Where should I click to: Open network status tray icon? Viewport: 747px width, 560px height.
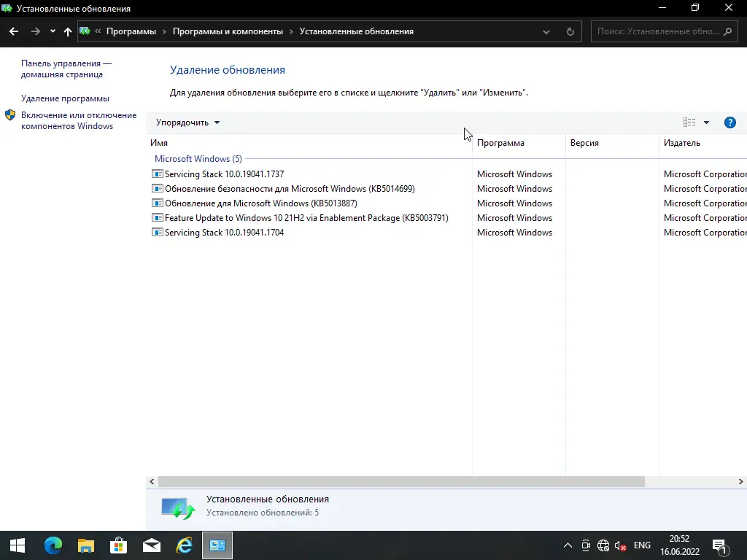pos(603,545)
